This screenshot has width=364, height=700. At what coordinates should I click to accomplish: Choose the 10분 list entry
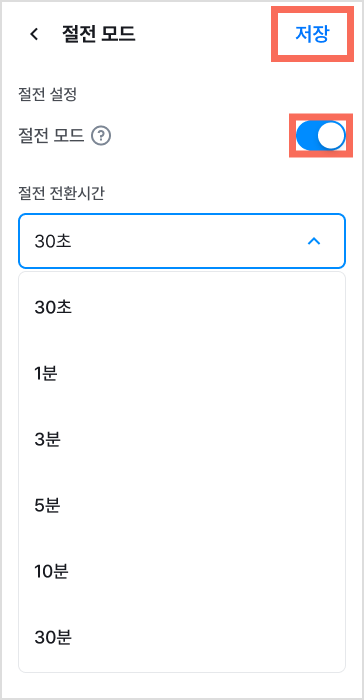click(182, 572)
